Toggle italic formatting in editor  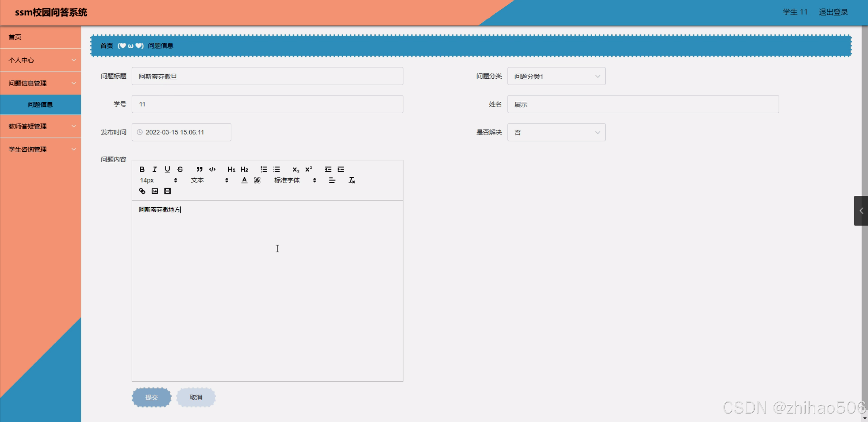coord(155,169)
